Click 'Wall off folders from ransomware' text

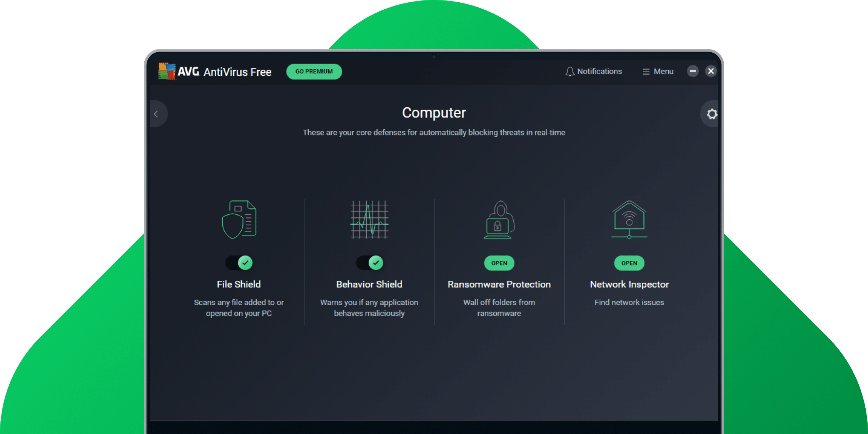(x=499, y=308)
